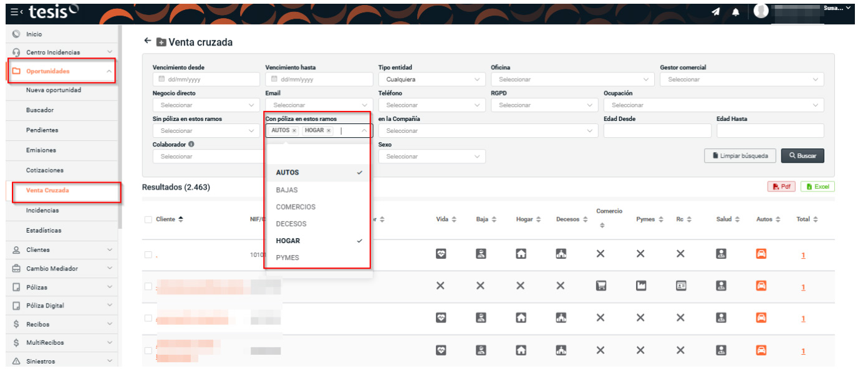Image resolution: width=868 pixels, height=371 pixels.
Task: Check the first result row checkbox
Action: pyautogui.click(x=148, y=254)
